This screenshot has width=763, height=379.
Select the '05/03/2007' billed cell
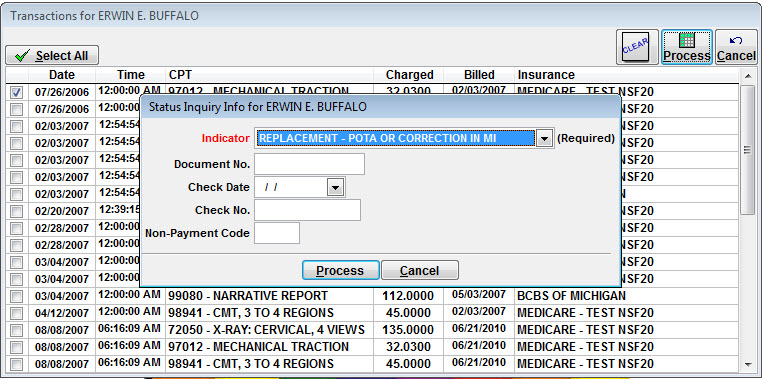[x=479, y=295]
